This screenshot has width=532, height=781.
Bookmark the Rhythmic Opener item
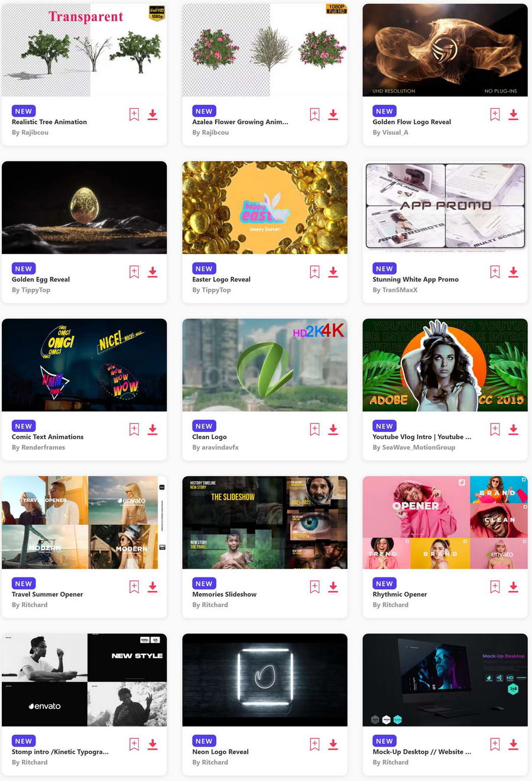coord(495,587)
